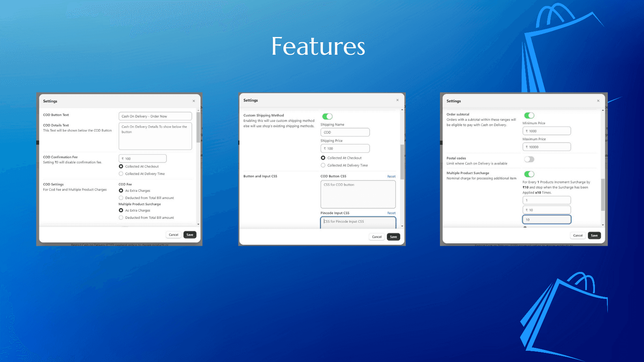The width and height of the screenshot is (644, 362).
Task: Cancel the middle Settings dialog
Action: tap(377, 237)
